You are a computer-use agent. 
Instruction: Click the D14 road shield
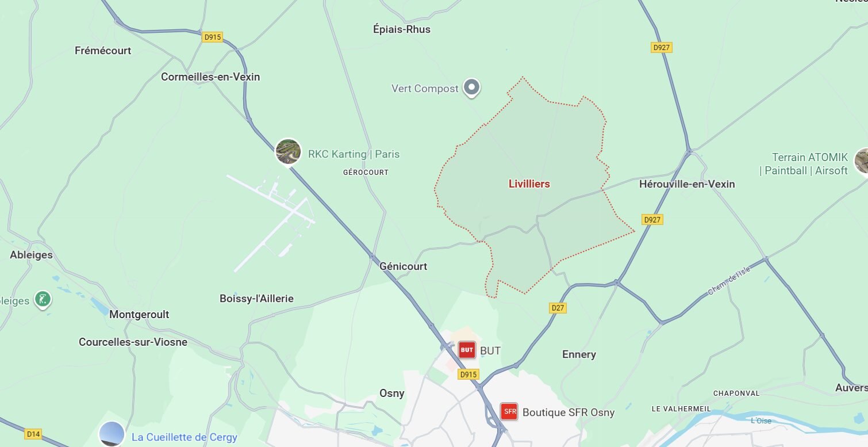click(33, 434)
